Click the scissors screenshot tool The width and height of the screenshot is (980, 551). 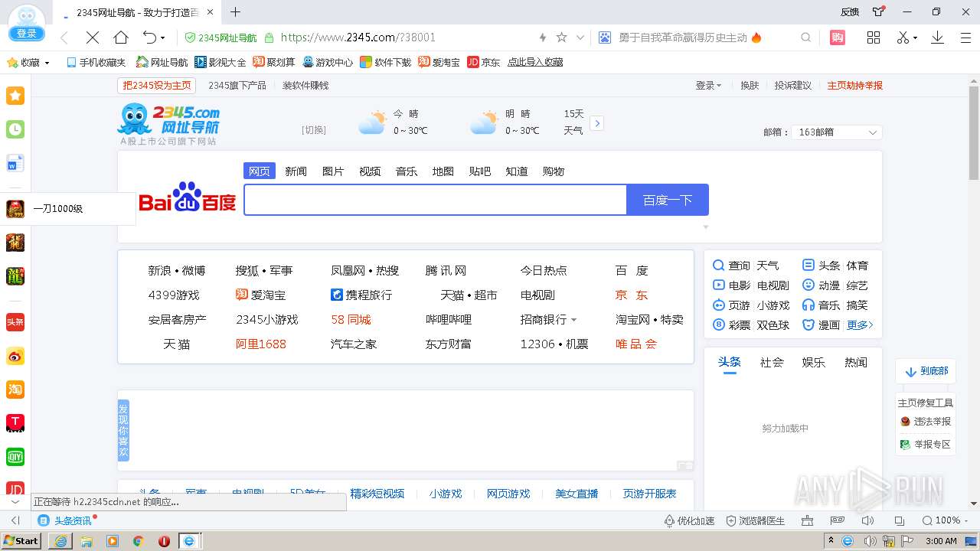pyautogui.click(x=903, y=37)
